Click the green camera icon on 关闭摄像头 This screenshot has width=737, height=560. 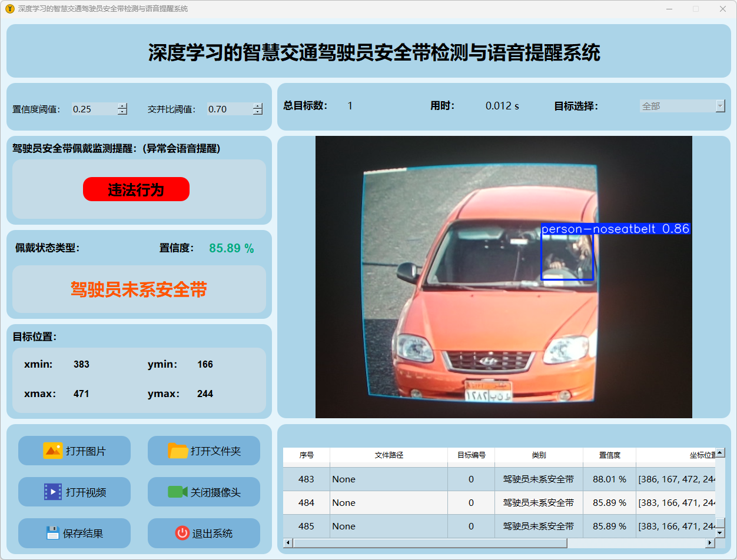coord(177,492)
